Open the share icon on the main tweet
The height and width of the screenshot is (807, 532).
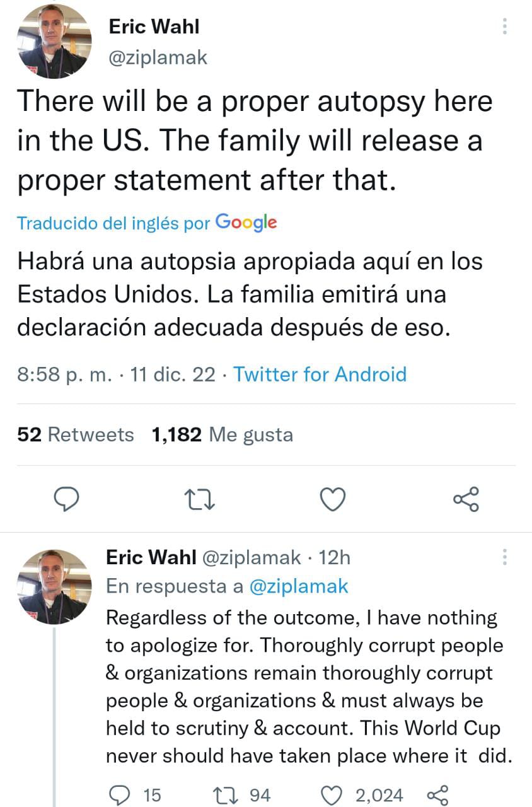[465, 499]
